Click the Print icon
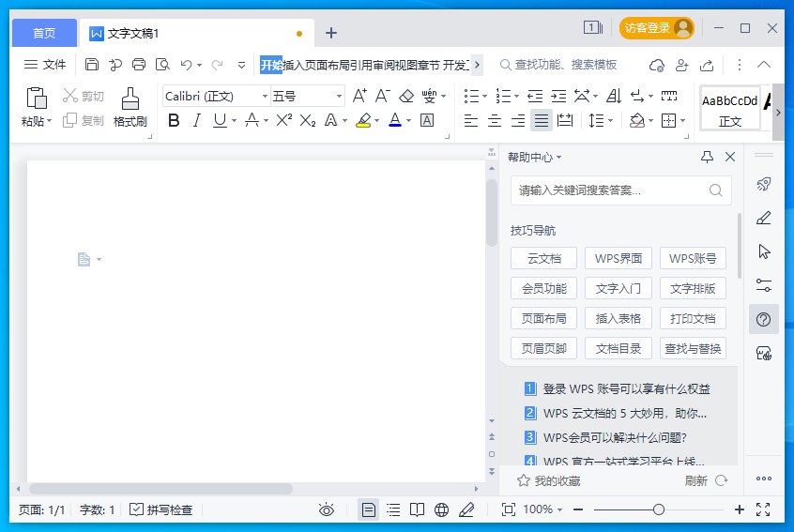Viewport: 794px width, 532px height. coord(139,65)
